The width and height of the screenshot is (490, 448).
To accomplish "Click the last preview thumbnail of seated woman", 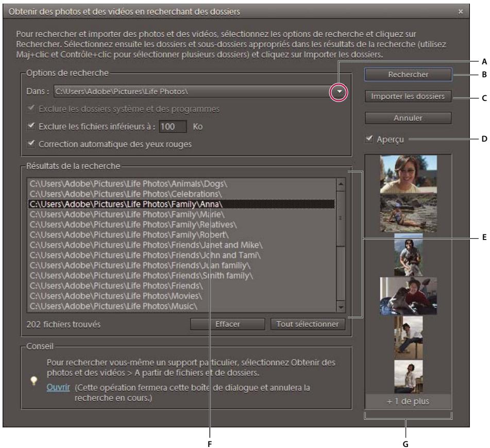I will pyautogui.click(x=409, y=376).
